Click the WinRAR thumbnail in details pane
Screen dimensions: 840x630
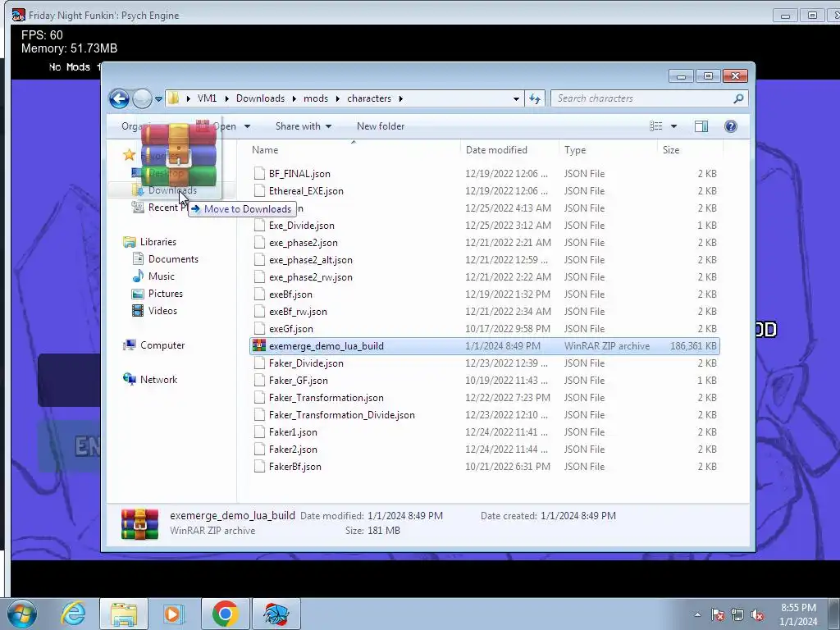[139, 523]
